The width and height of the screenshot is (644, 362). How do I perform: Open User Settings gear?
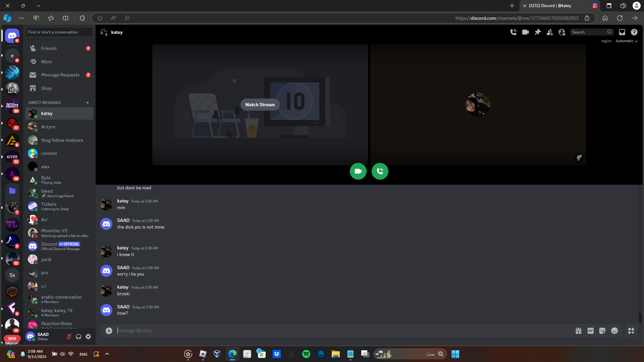coord(88,337)
